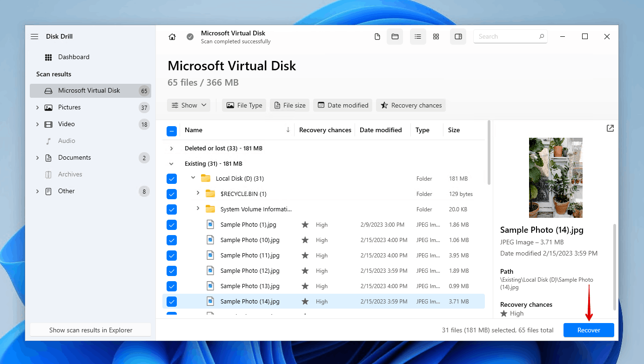
Task: Open preview in external window icon
Action: (x=610, y=128)
